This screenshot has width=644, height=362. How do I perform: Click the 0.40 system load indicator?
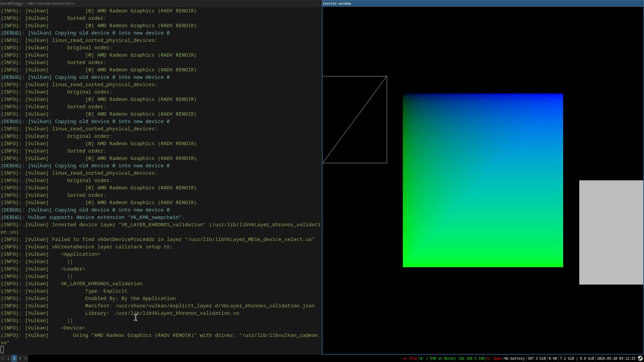pos(552,358)
